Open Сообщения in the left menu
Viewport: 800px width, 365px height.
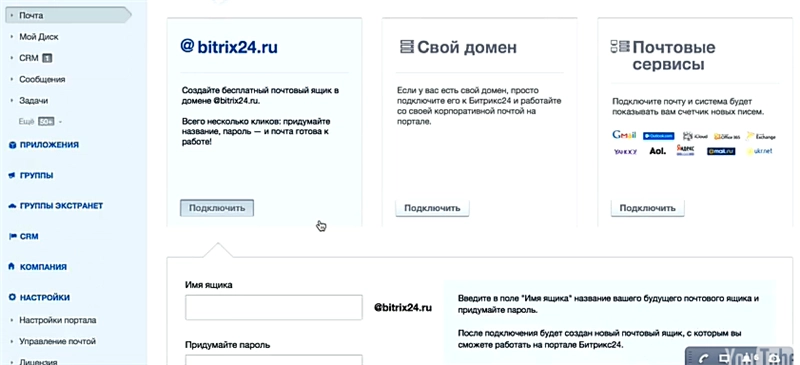click(42, 80)
